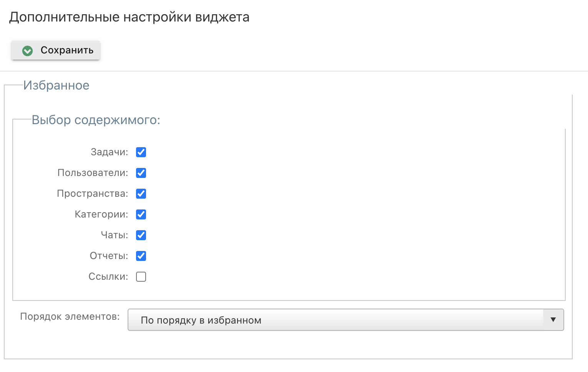
Task: Click the Дополнительные настройки виджета title
Action: click(130, 17)
